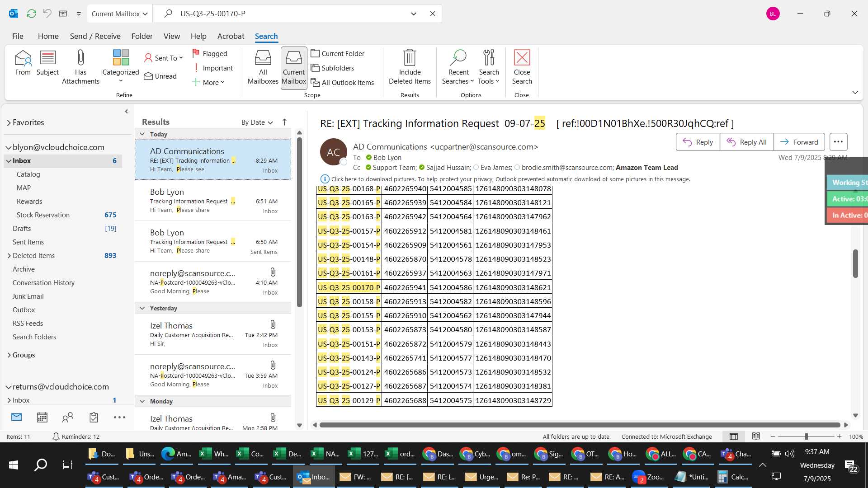
Task: Set scope to Subfolders
Action: click(332, 68)
